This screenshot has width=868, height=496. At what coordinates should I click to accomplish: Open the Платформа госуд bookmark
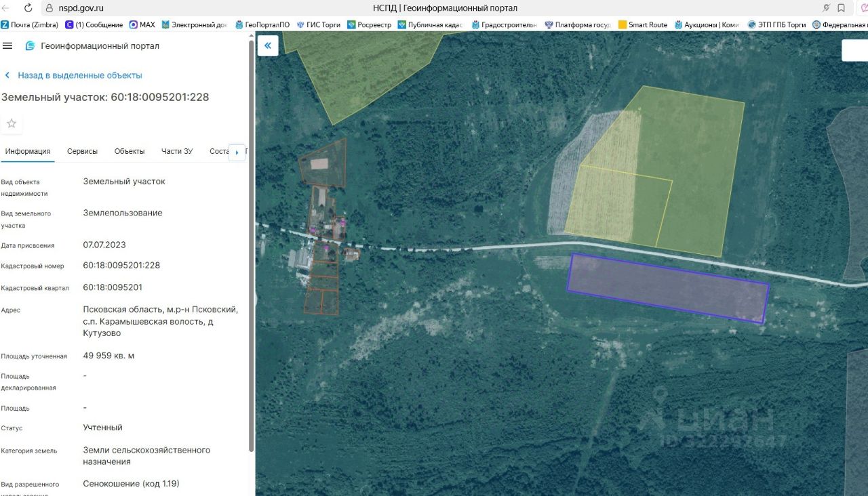coord(578,24)
